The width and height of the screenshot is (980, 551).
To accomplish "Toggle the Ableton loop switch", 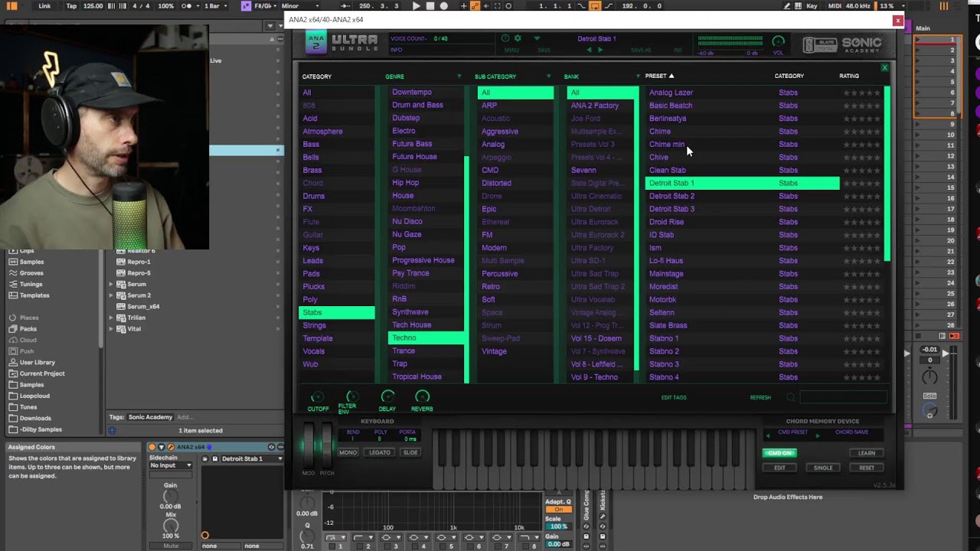I will (594, 6).
